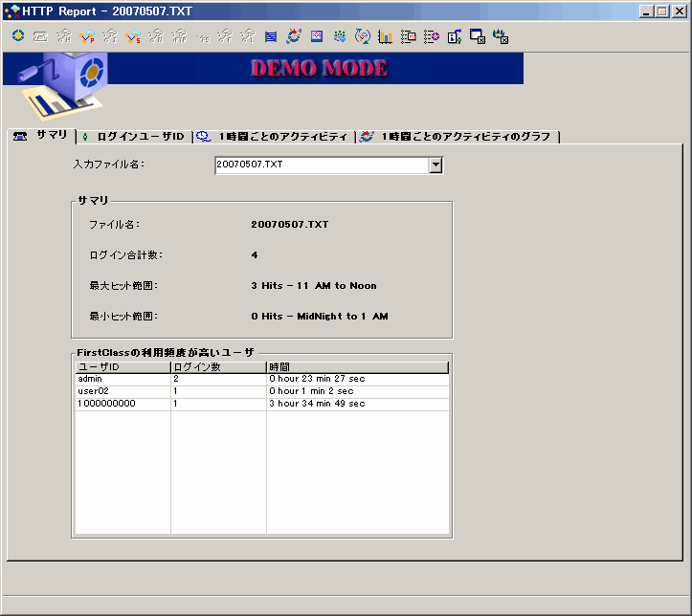Click the 時間 column header
The image size is (692, 616).
(x=356, y=367)
